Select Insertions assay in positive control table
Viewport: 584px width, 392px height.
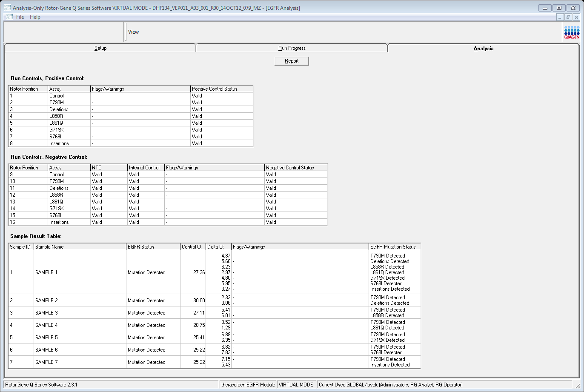click(69, 143)
